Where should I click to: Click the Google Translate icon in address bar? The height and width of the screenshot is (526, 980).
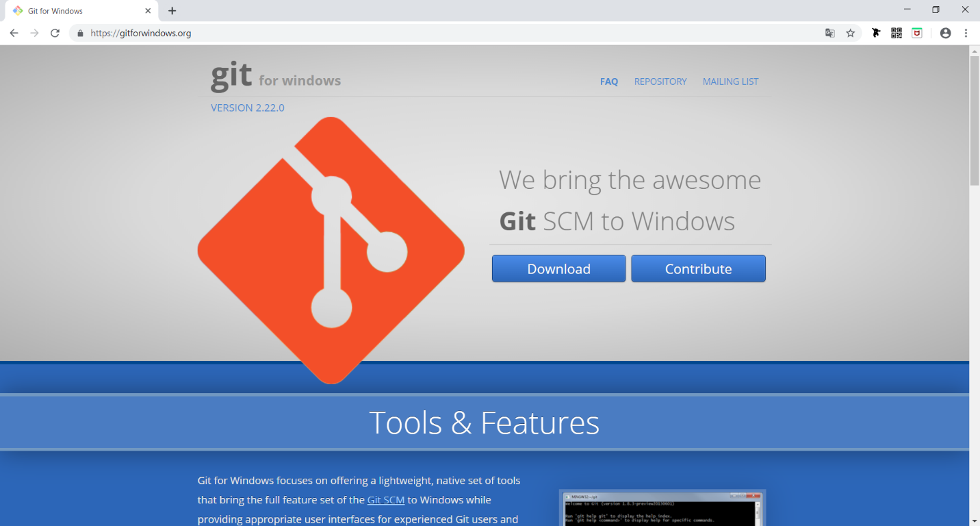pyautogui.click(x=829, y=33)
